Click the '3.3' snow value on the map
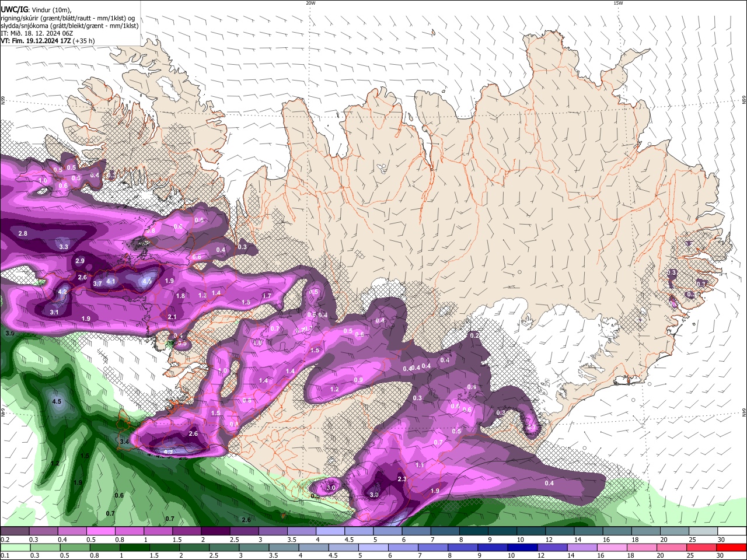This screenshot has height=560, width=747. [x=64, y=247]
